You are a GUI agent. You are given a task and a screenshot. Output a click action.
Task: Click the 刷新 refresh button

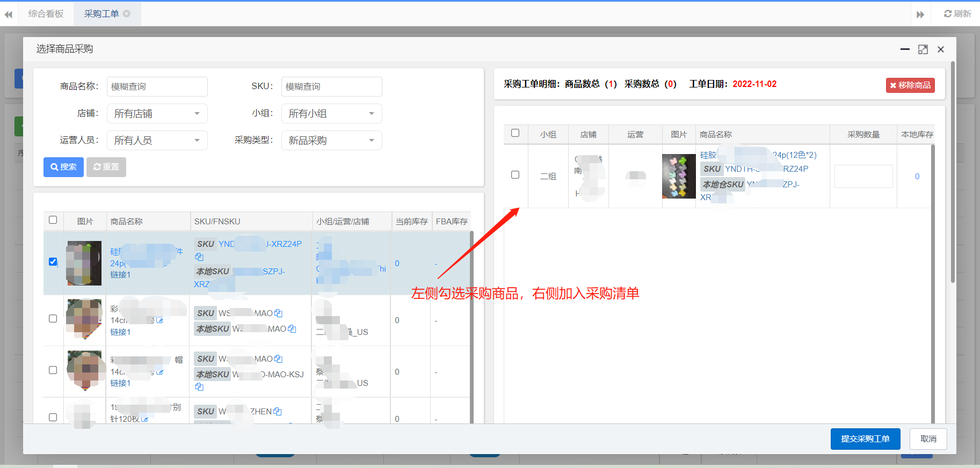(x=957, y=14)
